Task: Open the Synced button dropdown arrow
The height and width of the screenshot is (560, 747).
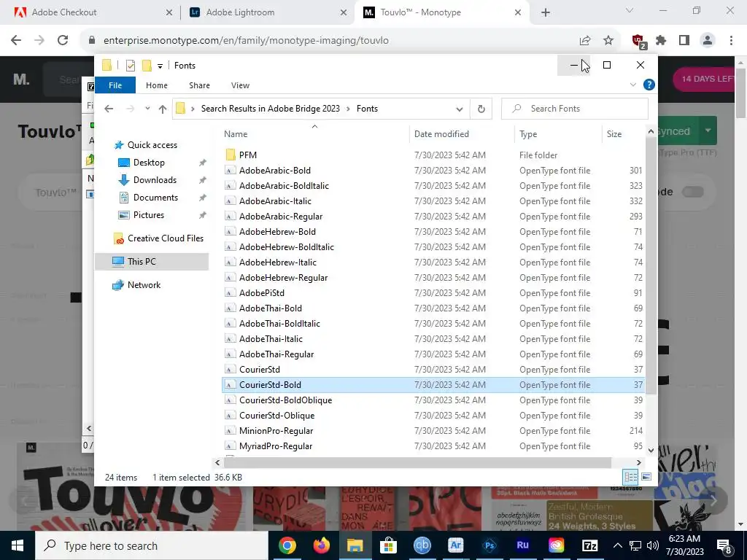Action: tap(708, 131)
